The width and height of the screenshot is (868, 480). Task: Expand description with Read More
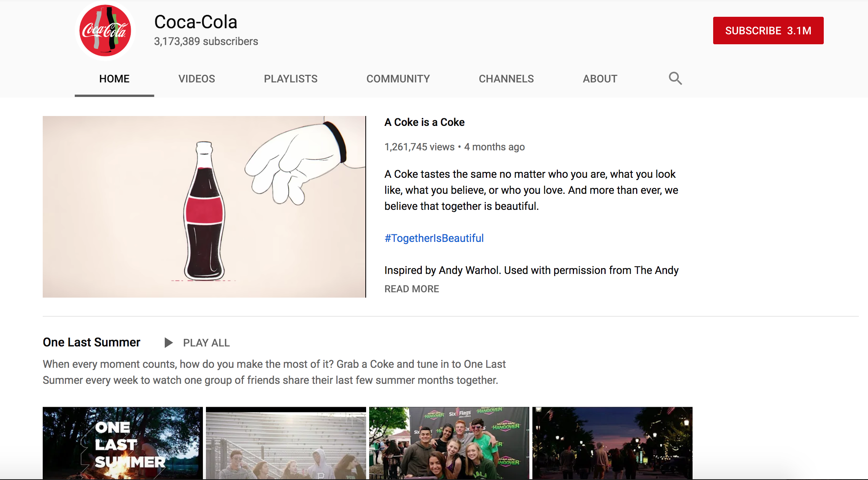411,289
